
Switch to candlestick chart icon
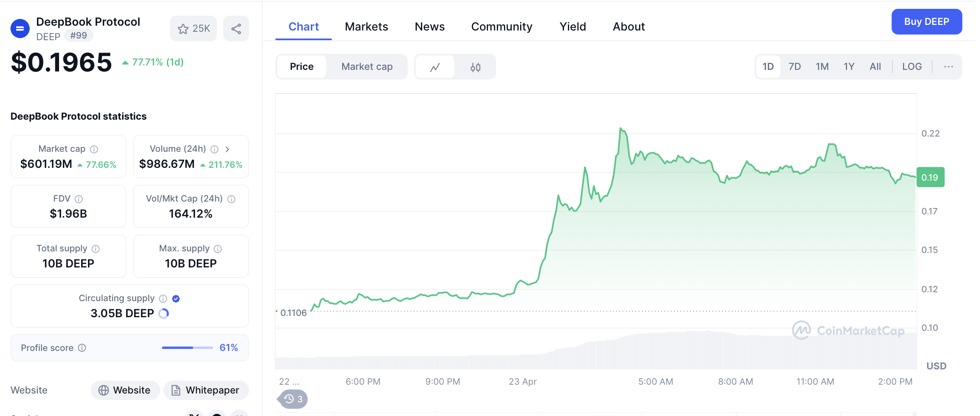pos(476,67)
